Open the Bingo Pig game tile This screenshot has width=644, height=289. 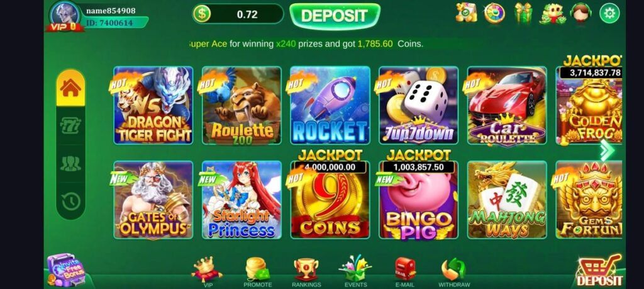pos(418,200)
